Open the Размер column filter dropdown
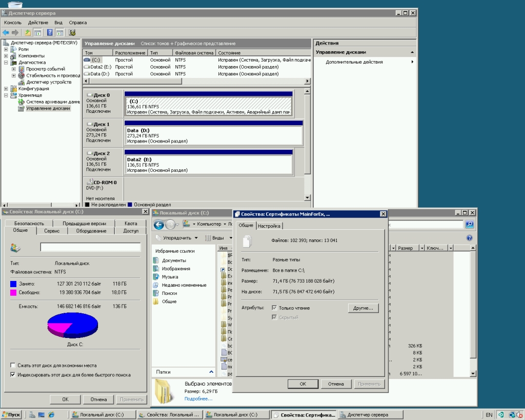 point(422,248)
